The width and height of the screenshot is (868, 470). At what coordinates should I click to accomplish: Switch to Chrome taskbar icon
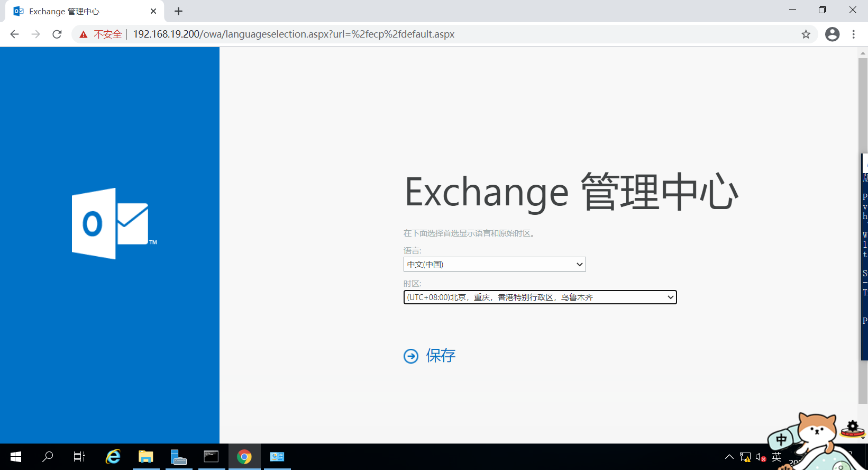pos(244,457)
